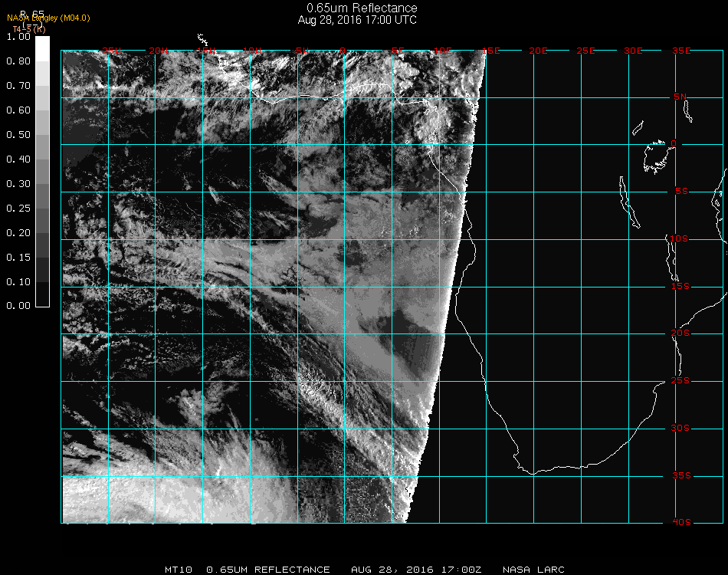Click the '35E' longitude label
728x575 pixels.
pos(681,51)
